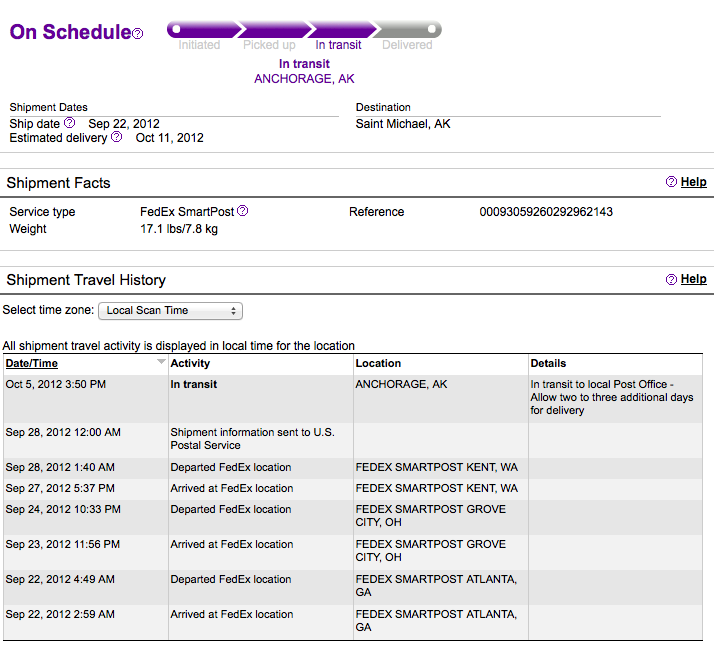Click the Initiated progress stage

pyautogui.click(x=199, y=45)
